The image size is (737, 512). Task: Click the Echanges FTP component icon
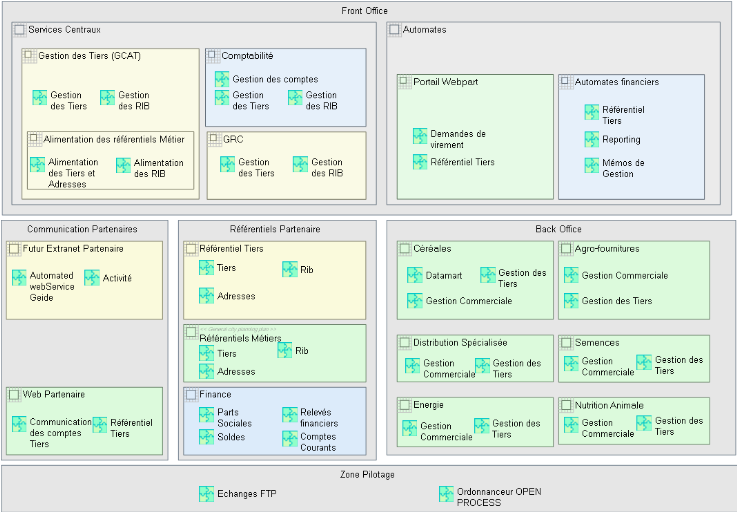coord(207,494)
